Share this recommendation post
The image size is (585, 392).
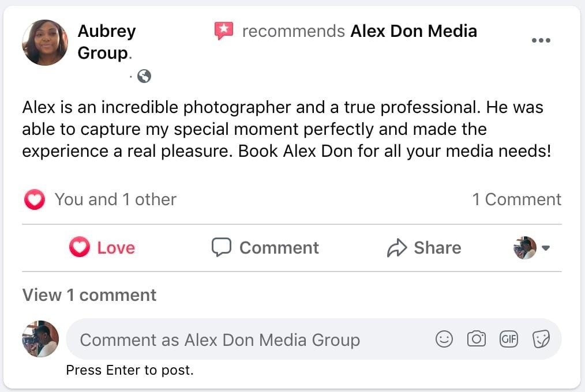(x=424, y=248)
